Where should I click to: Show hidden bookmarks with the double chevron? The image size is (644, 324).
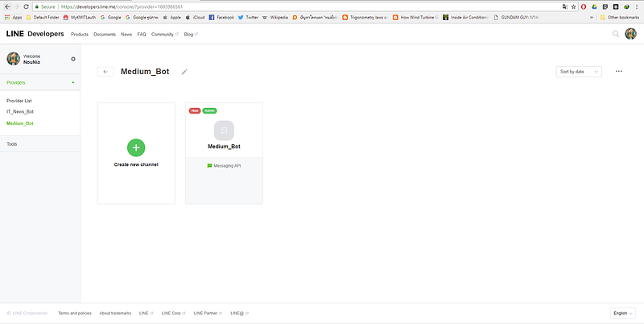(x=592, y=17)
